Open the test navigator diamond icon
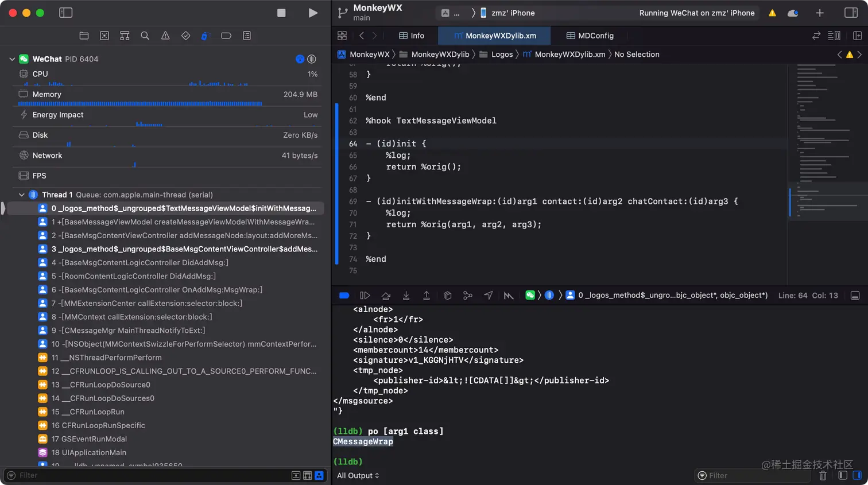The image size is (868, 485). [185, 36]
